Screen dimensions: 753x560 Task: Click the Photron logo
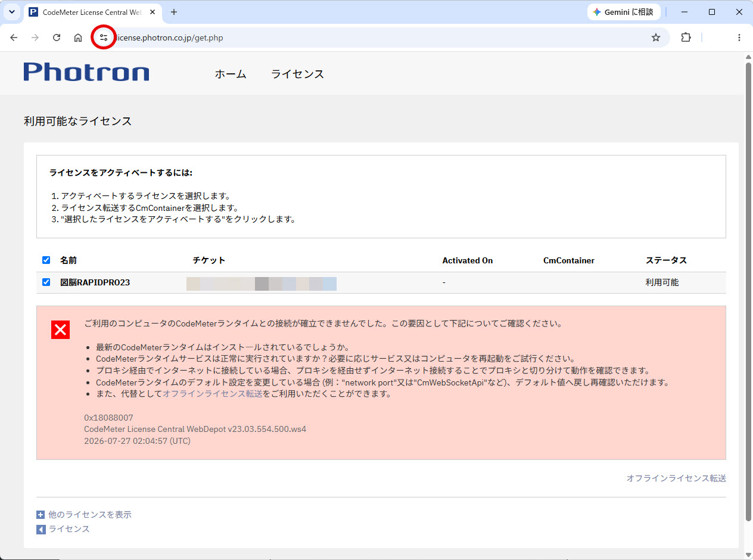[86, 73]
